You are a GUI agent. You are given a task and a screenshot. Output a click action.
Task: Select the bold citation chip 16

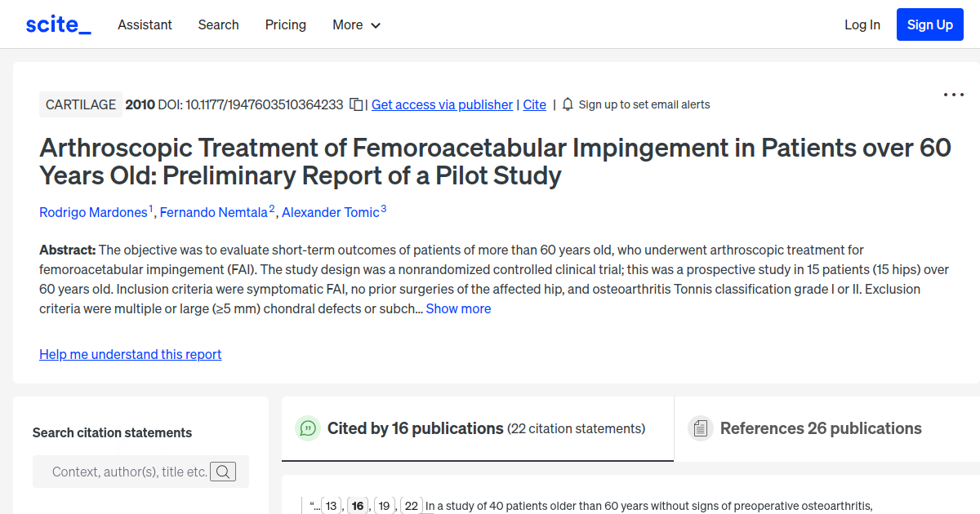358,505
